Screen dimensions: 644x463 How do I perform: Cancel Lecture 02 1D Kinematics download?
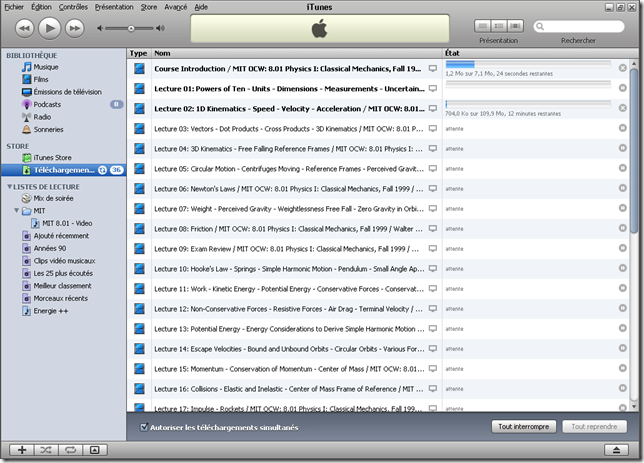(x=623, y=108)
